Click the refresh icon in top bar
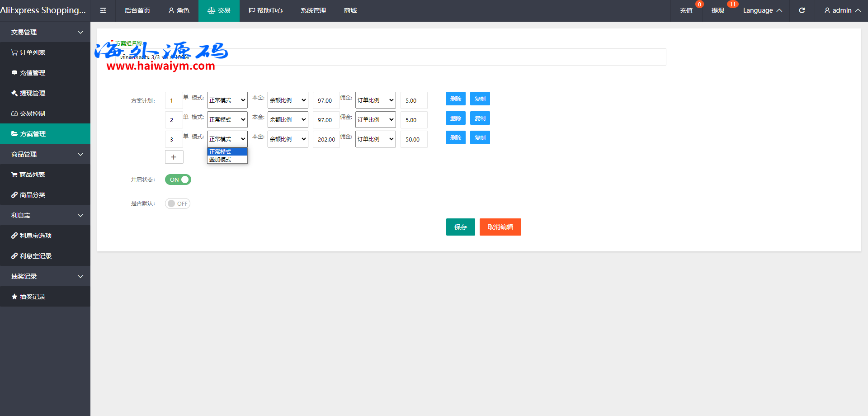Image resolution: width=868 pixels, height=416 pixels. pos(802,10)
